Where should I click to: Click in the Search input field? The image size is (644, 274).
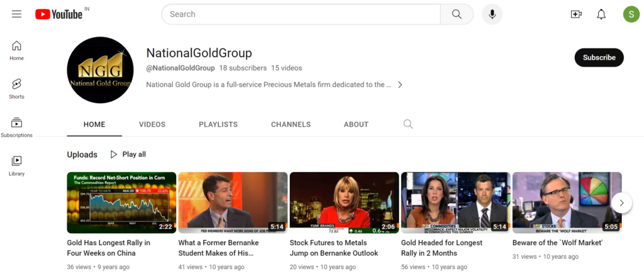point(301,14)
